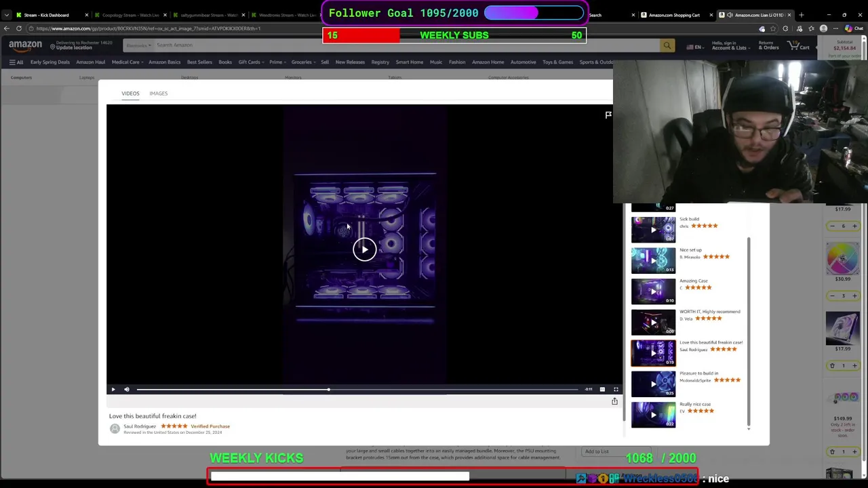Click trash icon under the $149.99 item

[x=833, y=451]
